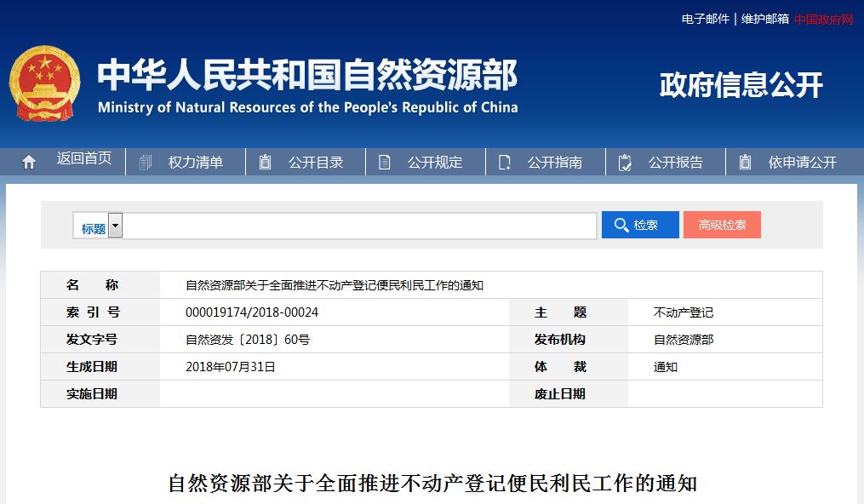Select 返回首页 in the navigation bar

pos(83,161)
